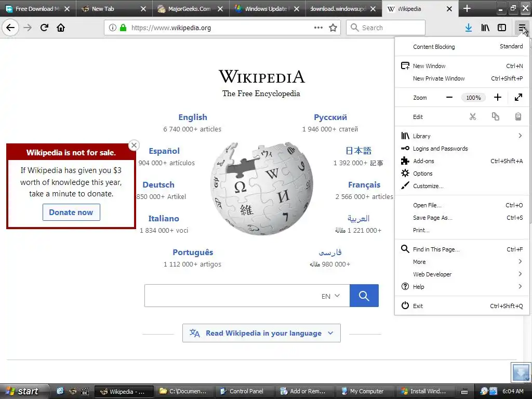Open the Русский Wikipedia link

pos(330,117)
